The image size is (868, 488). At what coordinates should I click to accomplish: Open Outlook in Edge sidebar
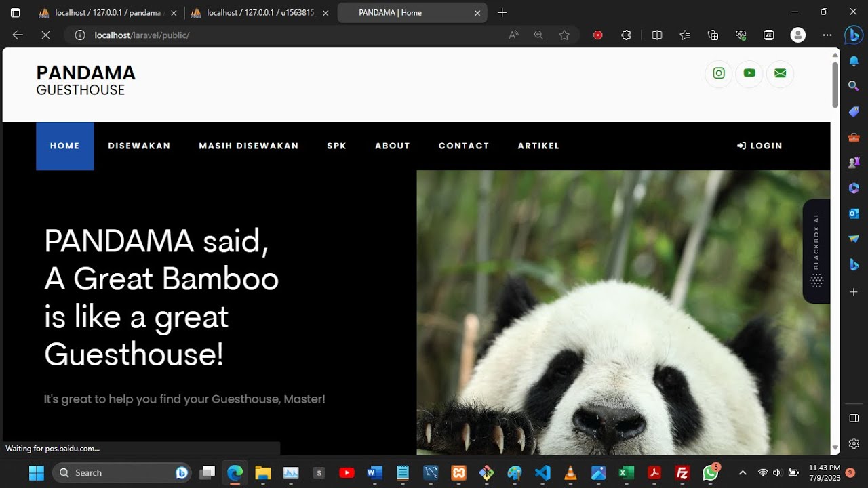(854, 213)
